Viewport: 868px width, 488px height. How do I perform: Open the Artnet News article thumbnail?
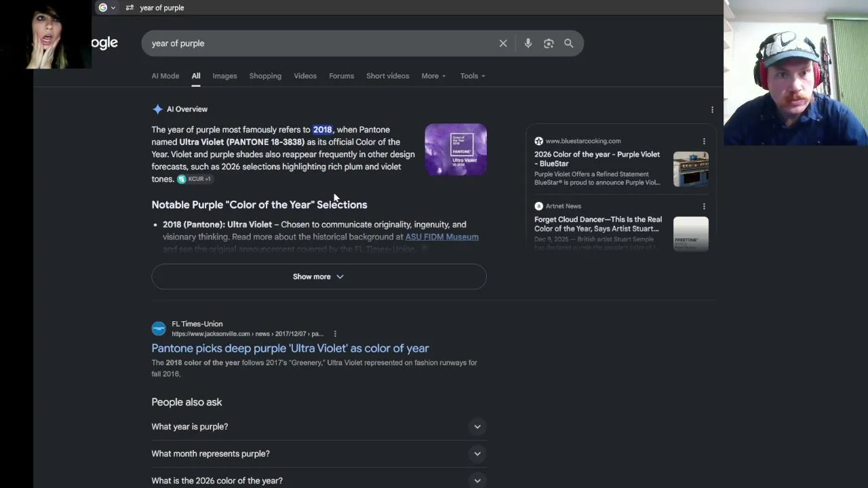[x=691, y=233]
